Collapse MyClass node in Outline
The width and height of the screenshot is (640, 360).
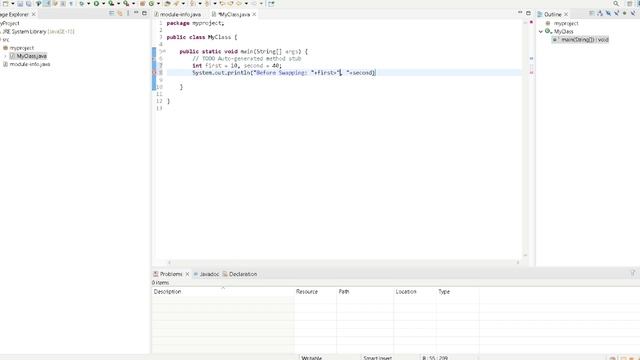(x=541, y=31)
